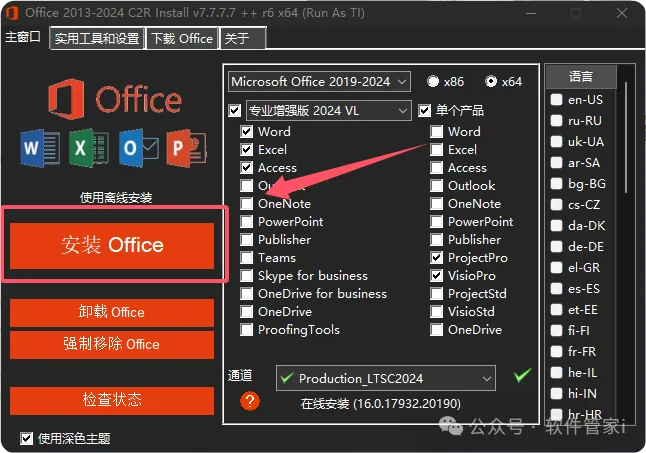
Task: Check OneNote in the suite list
Action: [x=247, y=203]
